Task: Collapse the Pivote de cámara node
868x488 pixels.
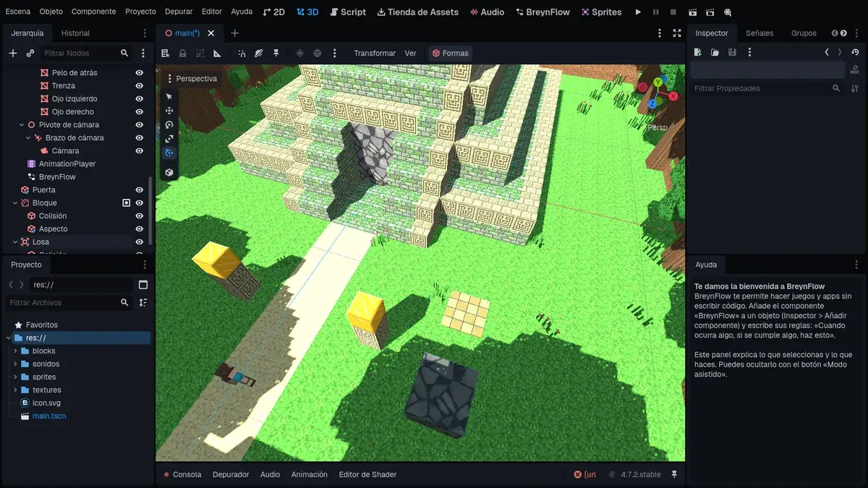Action: tap(22, 125)
